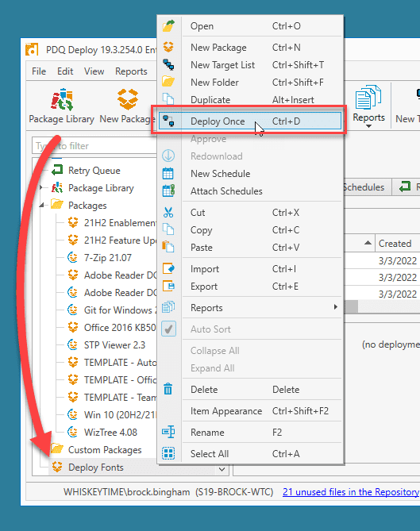Click the New Target List icon

point(168,64)
